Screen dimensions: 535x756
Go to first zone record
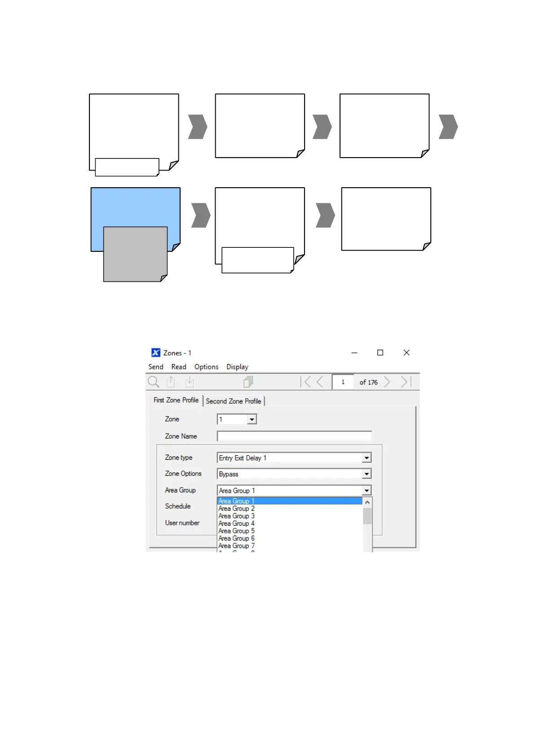[306, 382]
